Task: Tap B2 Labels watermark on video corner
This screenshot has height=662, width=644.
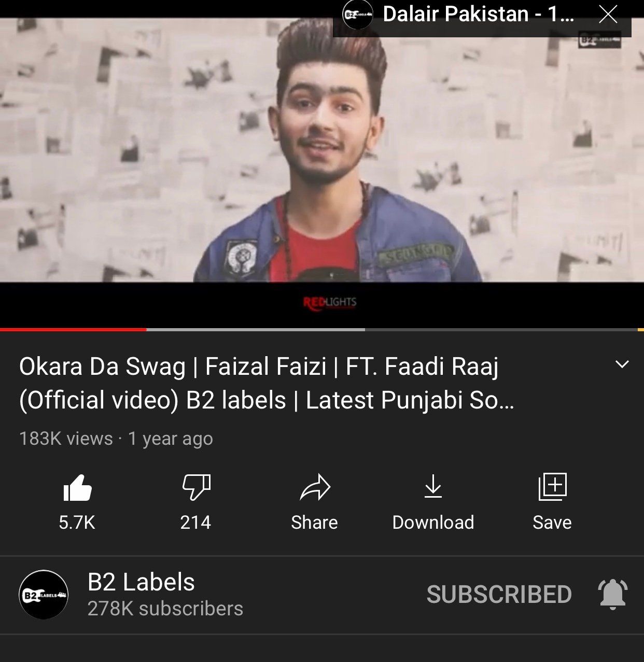Action: coord(599,40)
